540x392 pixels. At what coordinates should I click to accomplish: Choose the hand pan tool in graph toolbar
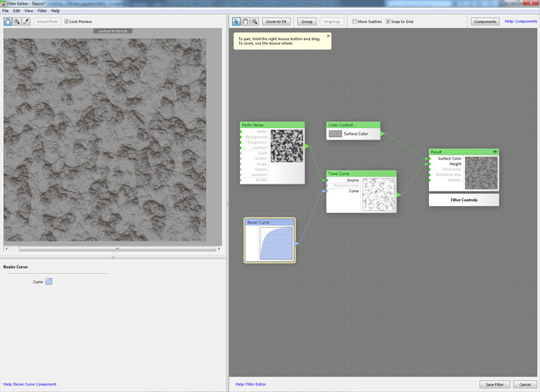[245, 22]
